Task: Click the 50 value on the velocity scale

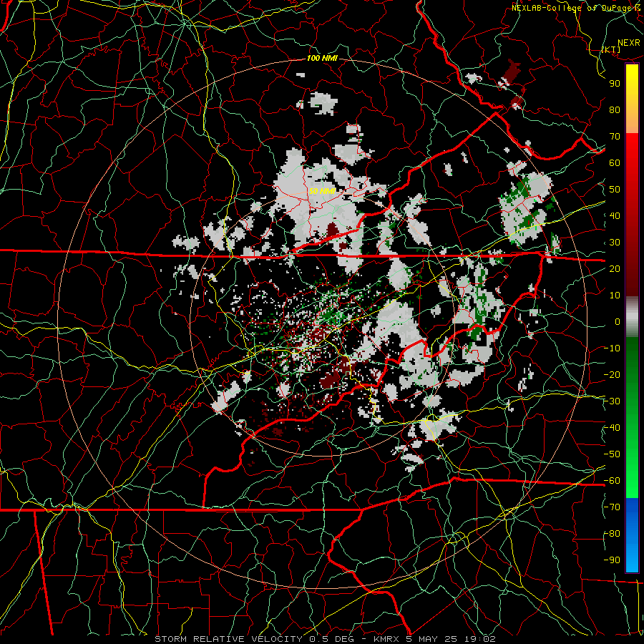Action: (615, 190)
